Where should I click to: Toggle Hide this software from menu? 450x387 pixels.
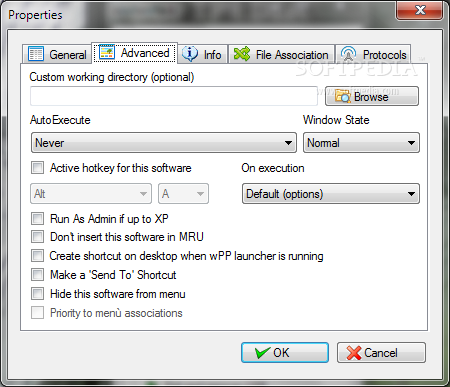(37, 294)
